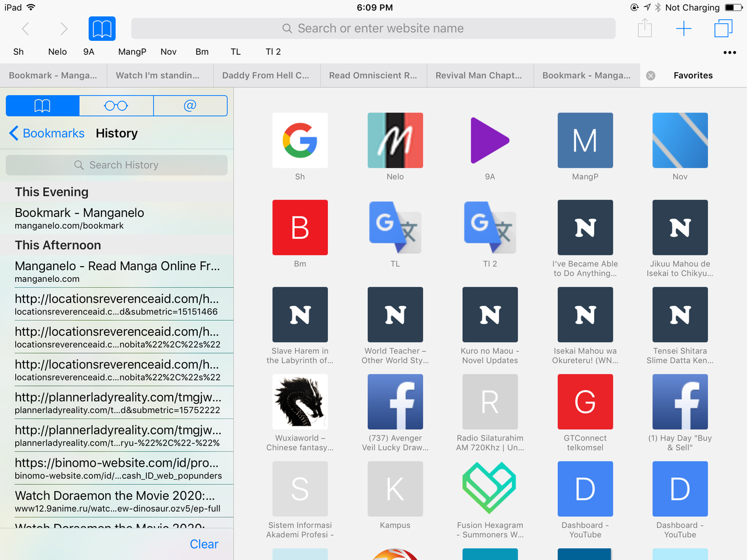Image resolution: width=747 pixels, height=560 pixels.
Task: Select the Favorites tab
Action: [x=693, y=75]
